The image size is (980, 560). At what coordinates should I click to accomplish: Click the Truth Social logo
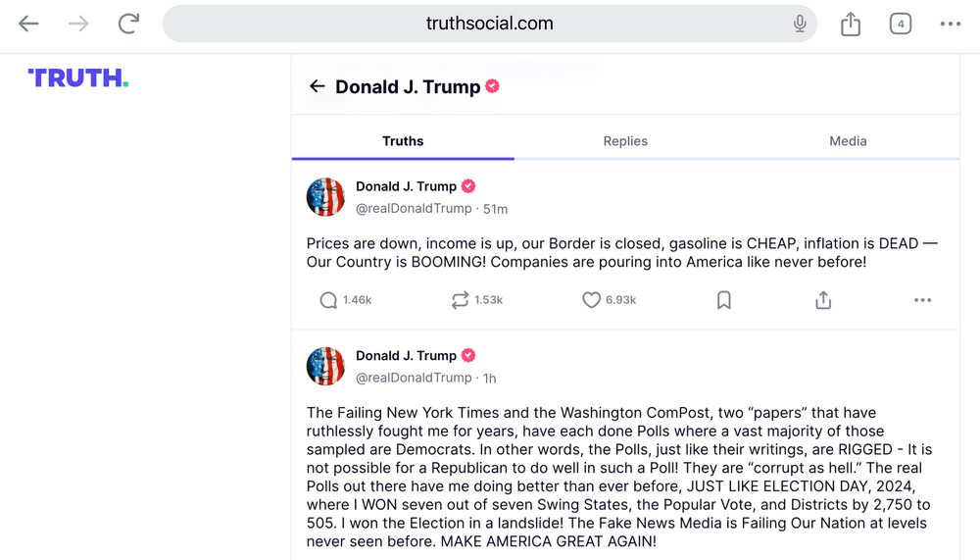pyautogui.click(x=78, y=78)
